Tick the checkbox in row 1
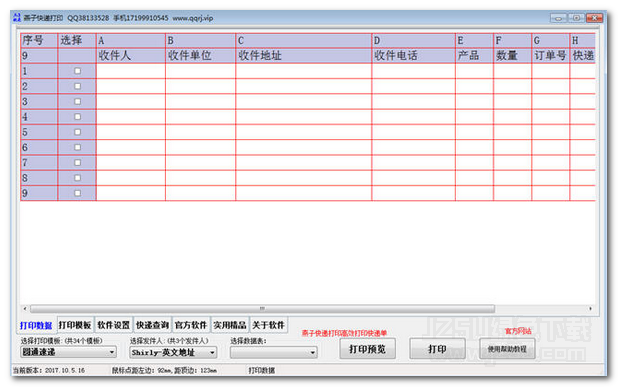The height and width of the screenshot is (387, 618). coord(77,71)
